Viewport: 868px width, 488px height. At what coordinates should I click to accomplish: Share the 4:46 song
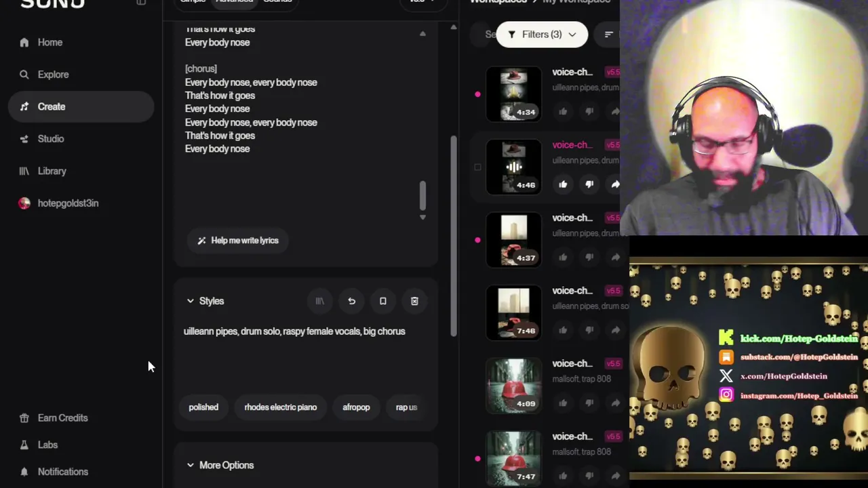pyautogui.click(x=614, y=184)
